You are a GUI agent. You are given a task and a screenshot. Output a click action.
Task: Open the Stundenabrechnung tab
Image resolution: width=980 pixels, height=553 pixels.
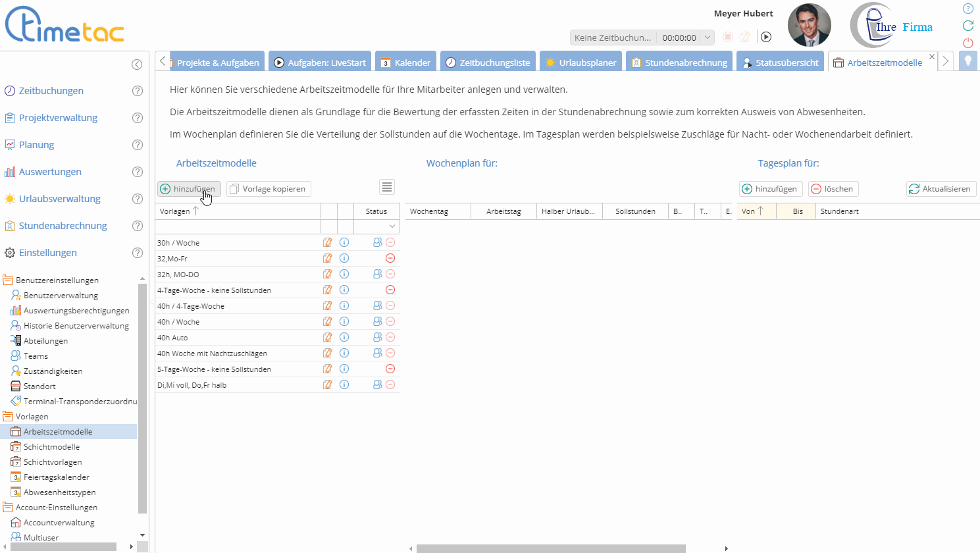679,63
